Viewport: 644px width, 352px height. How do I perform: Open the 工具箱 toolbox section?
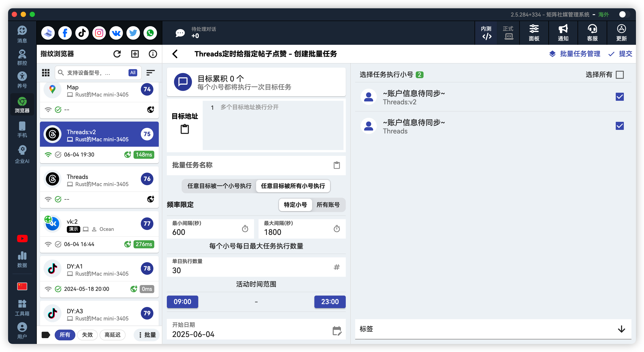coord(22,308)
